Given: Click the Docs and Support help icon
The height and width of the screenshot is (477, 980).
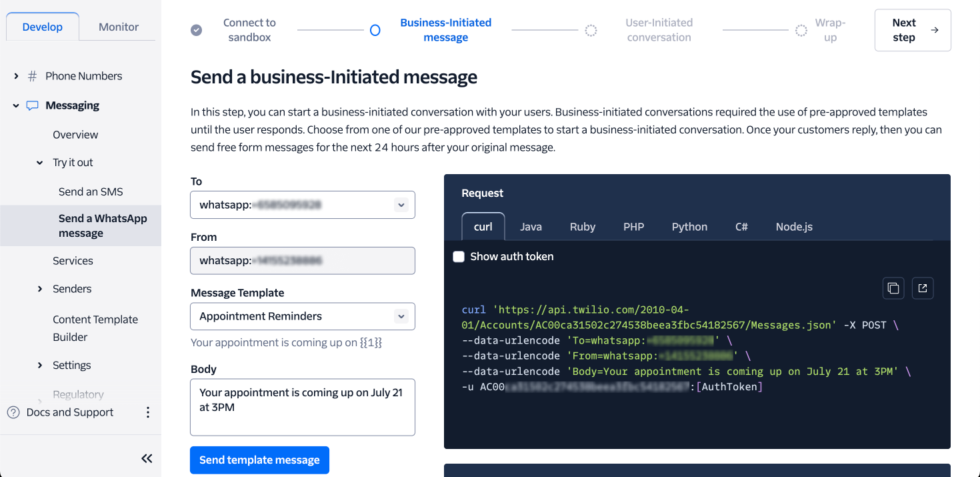Looking at the screenshot, I should point(13,412).
